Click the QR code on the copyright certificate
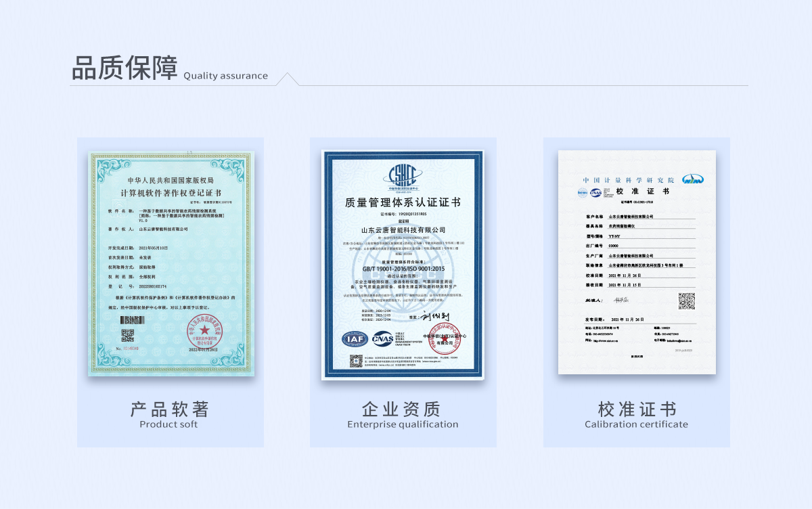 click(x=127, y=334)
